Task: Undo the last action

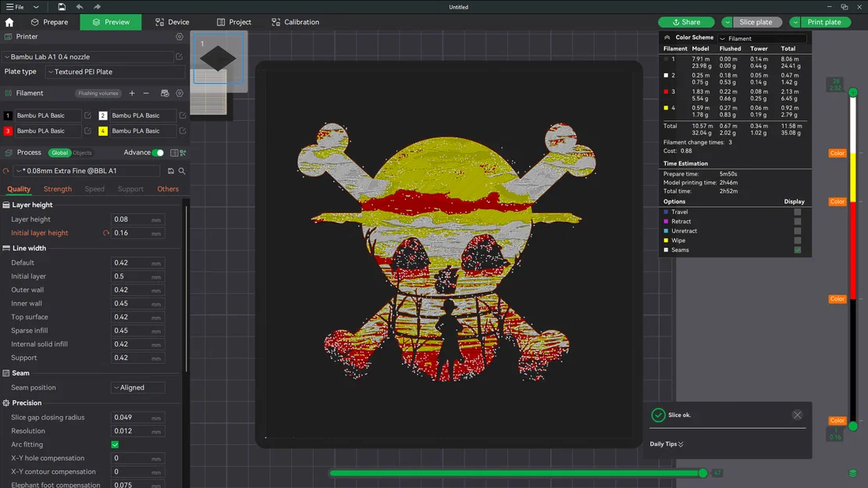Action: (80, 7)
